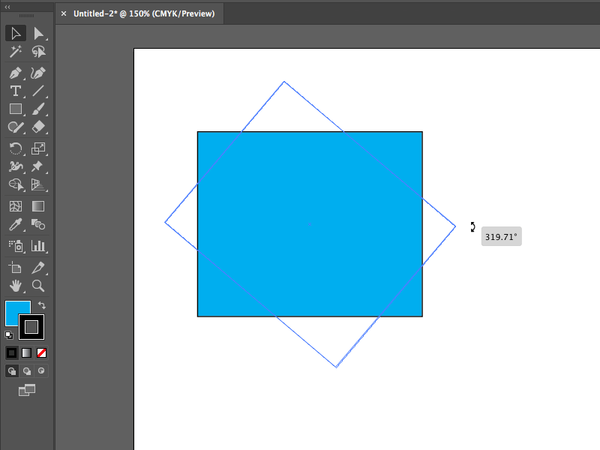This screenshot has height=450, width=600.
Task: Activate the Type tool
Action: tap(15, 91)
